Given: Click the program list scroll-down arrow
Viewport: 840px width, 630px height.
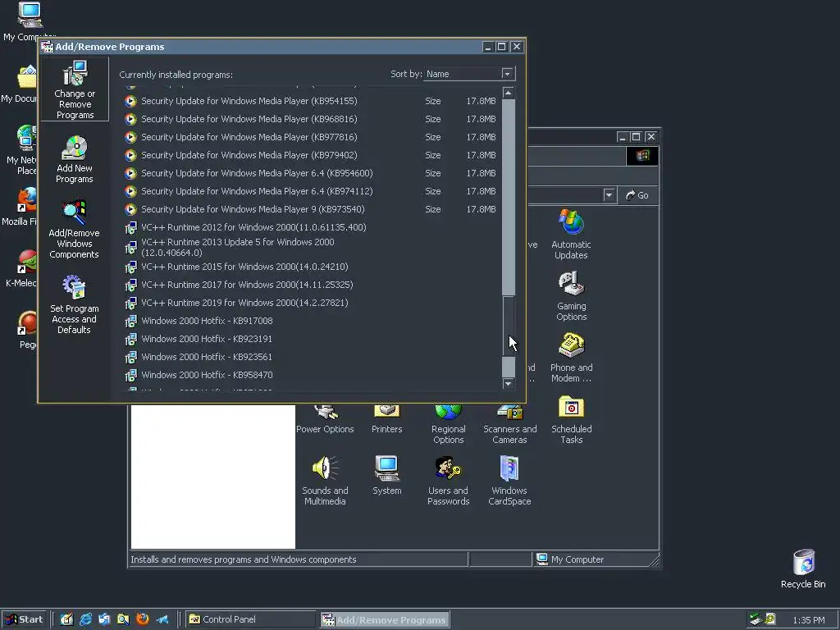Looking at the screenshot, I should (509, 384).
